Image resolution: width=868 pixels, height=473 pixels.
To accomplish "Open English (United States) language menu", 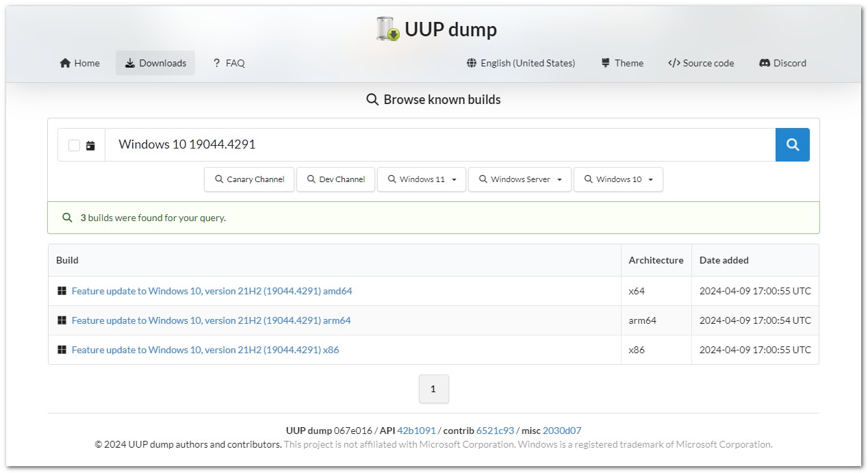I will coord(521,63).
